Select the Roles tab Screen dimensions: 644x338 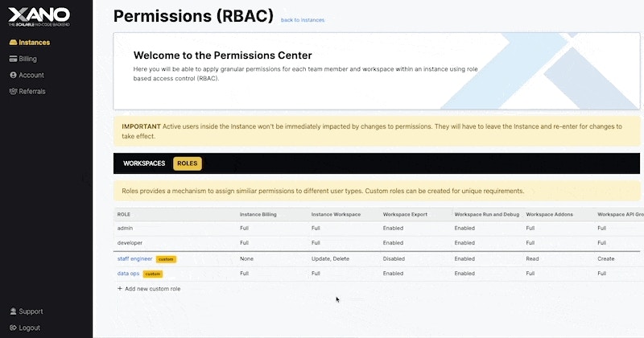click(x=188, y=163)
